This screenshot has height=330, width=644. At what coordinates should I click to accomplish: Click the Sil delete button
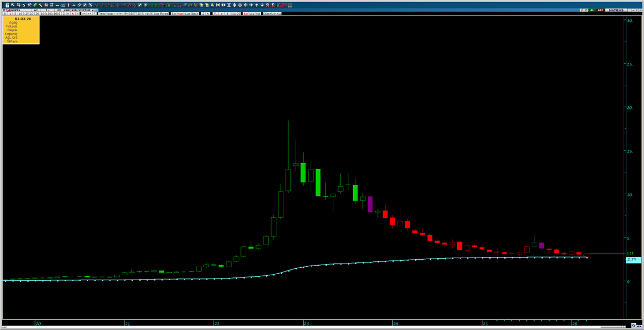[131, 13]
